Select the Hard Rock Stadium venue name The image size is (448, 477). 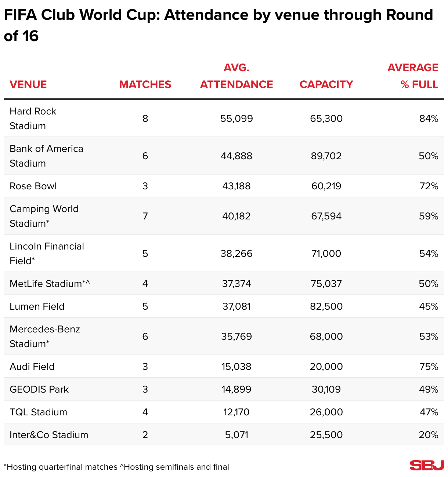[x=33, y=119]
